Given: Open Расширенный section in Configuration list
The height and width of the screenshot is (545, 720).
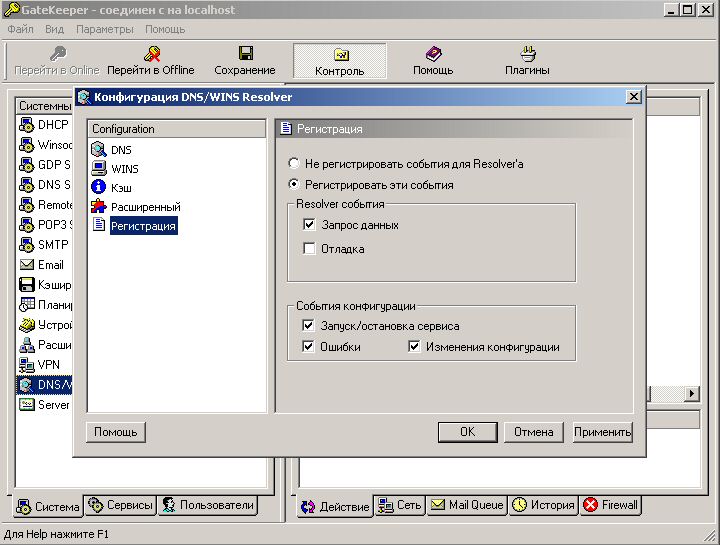Looking at the screenshot, I should [x=99, y=206].
